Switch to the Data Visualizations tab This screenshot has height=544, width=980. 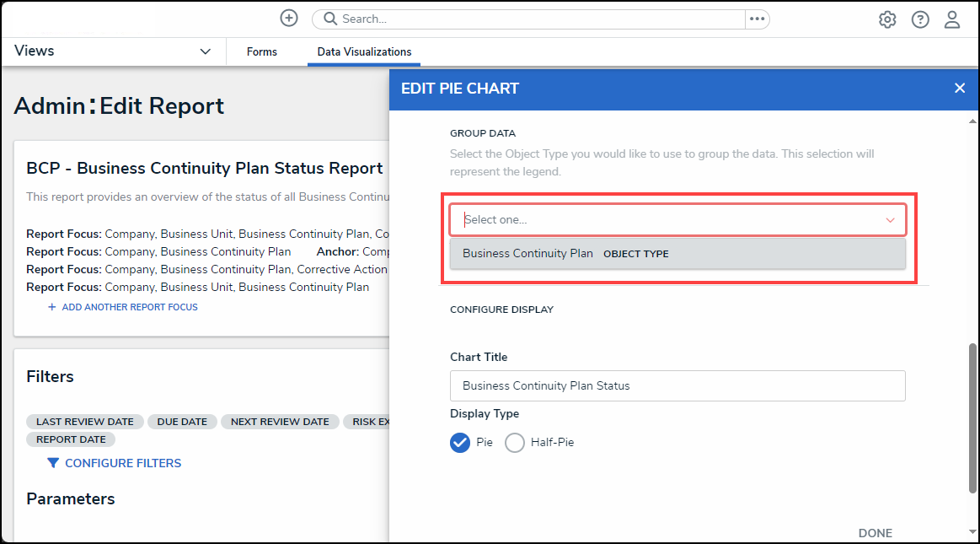pyautogui.click(x=364, y=52)
